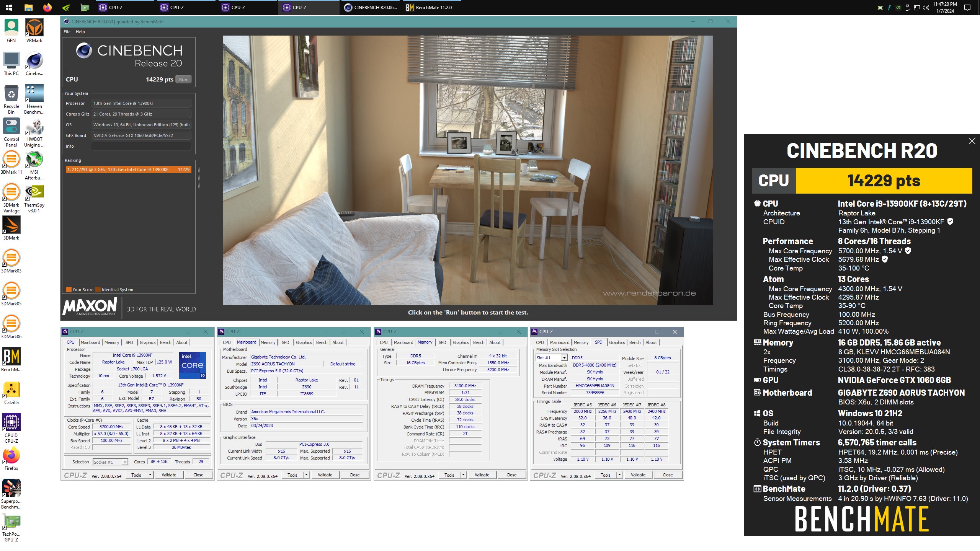Screen dimensions: 980x551
Task: Open the HWBOT Unigine desktop icon
Action: pos(34,132)
